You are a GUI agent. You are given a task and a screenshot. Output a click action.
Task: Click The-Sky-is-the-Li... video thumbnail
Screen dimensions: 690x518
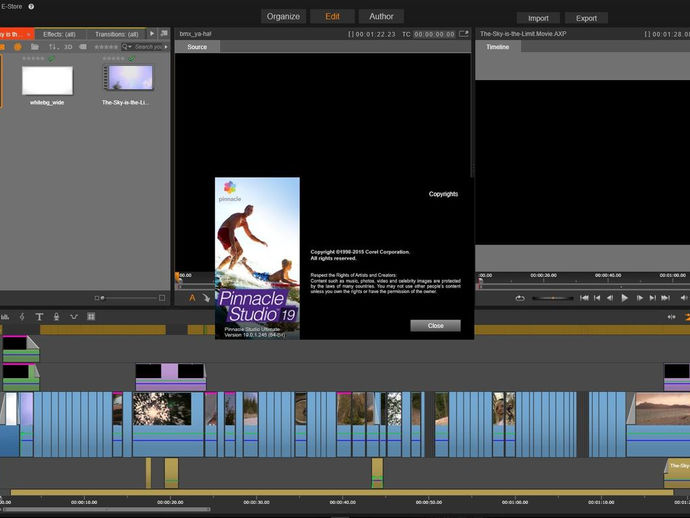pyautogui.click(x=128, y=78)
